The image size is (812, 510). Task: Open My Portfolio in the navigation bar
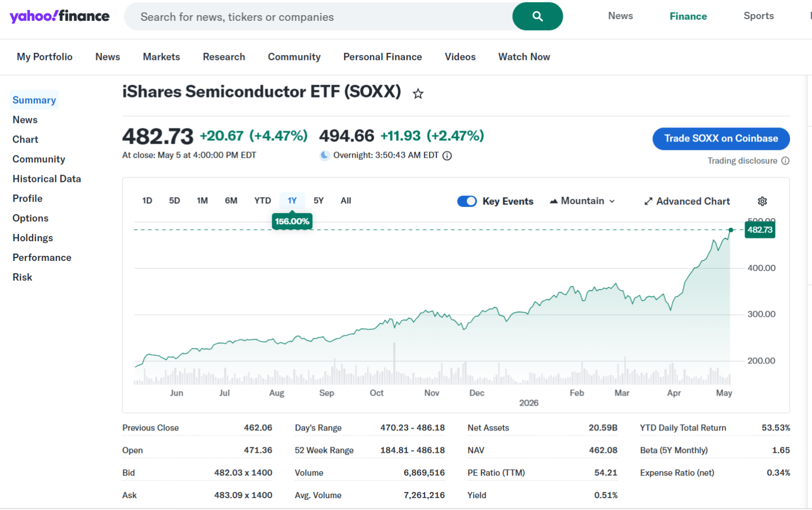45,57
